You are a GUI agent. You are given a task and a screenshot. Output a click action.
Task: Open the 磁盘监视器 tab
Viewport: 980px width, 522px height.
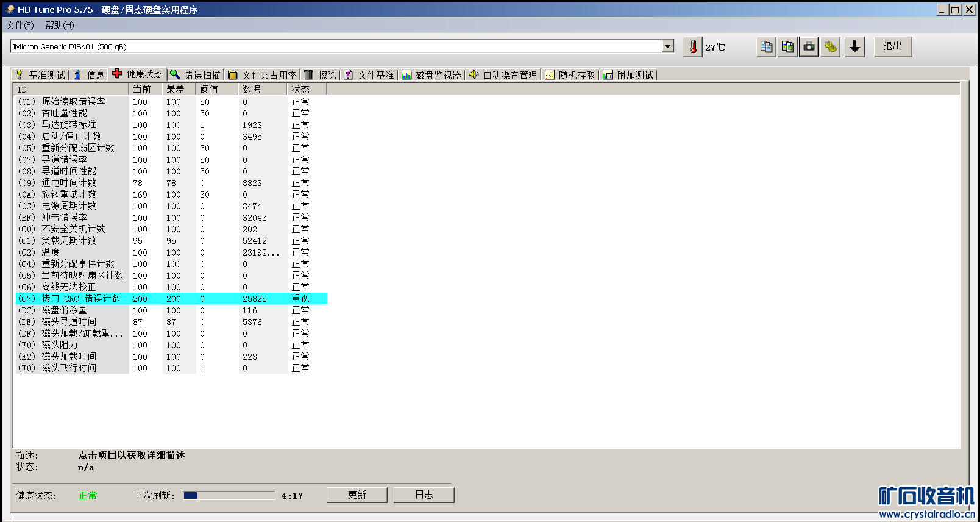pyautogui.click(x=431, y=75)
